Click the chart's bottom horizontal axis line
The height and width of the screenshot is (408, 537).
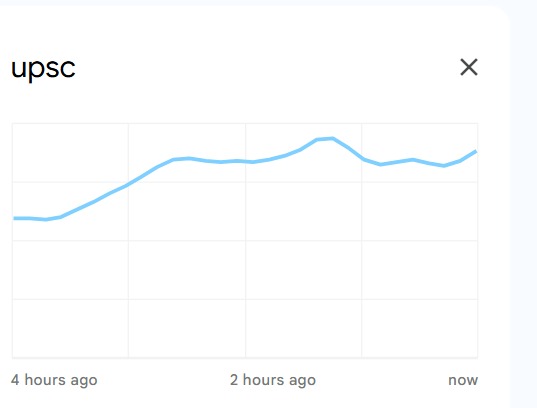[245, 358]
